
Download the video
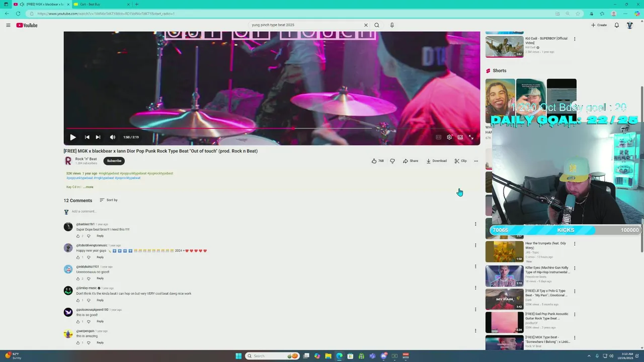pos(437,161)
